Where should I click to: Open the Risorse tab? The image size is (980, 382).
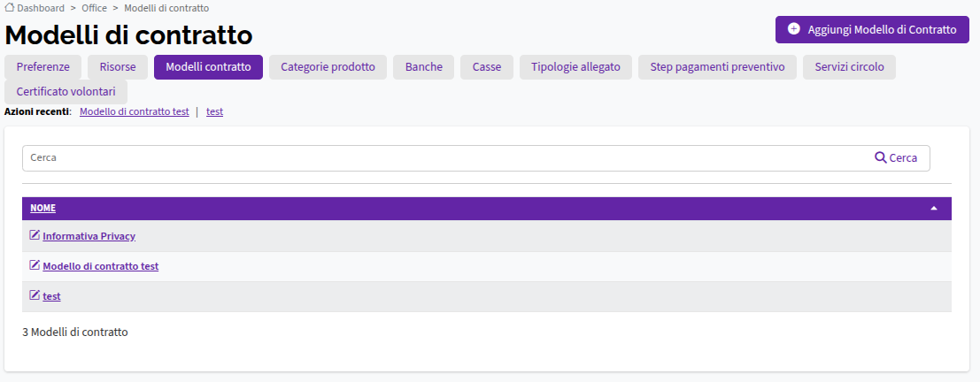118,67
